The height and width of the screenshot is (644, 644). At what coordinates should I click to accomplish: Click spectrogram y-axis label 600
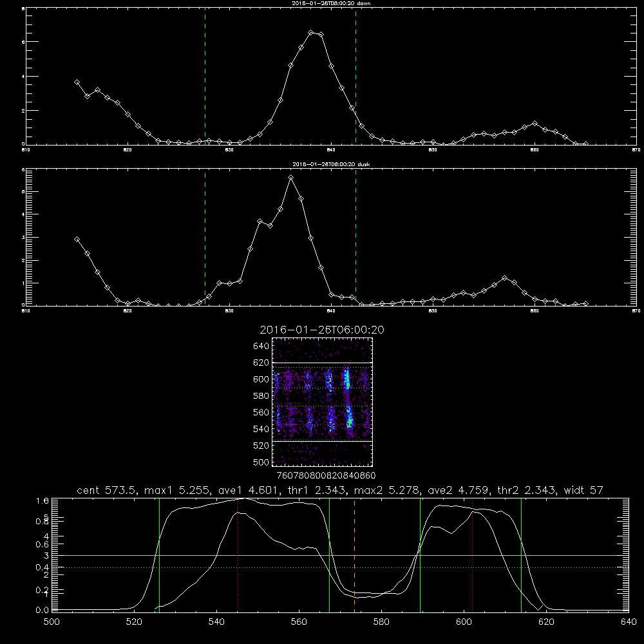(x=261, y=379)
